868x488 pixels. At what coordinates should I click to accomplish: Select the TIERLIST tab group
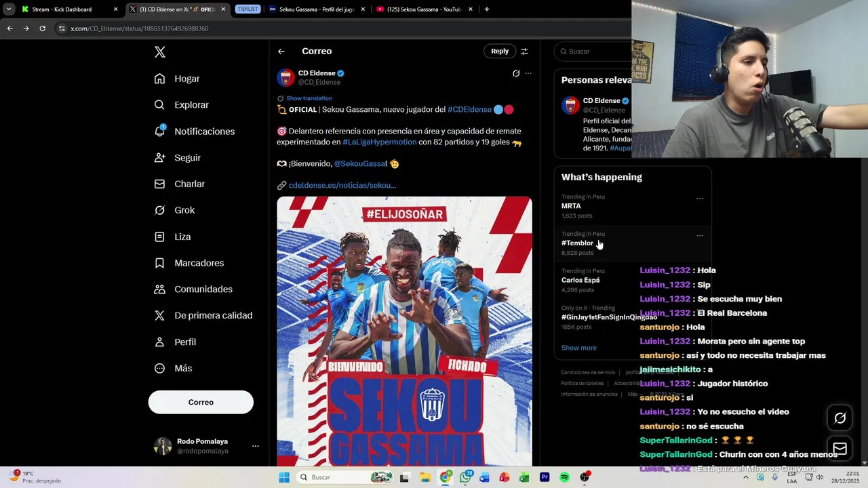pyautogui.click(x=248, y=9)
